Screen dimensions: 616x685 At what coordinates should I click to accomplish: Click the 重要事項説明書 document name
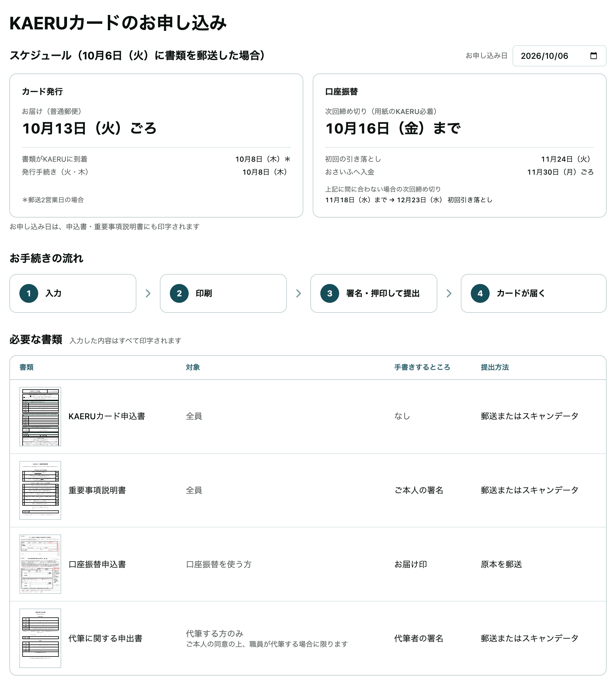(x=97, y=490)
